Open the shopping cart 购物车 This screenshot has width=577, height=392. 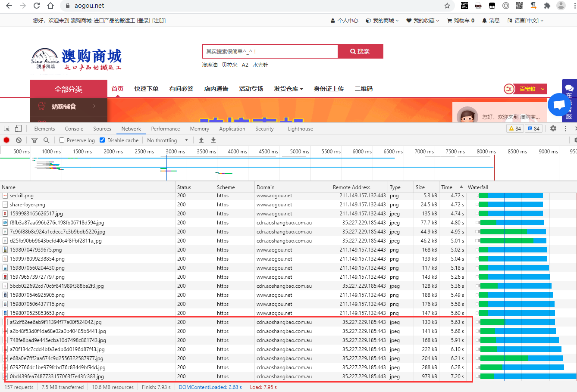click(x=461, y=20)
